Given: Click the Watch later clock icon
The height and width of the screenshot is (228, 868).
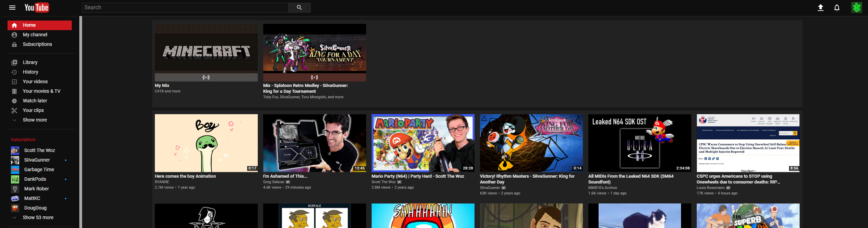Looking at the screenshot, I should pos(14,101).
